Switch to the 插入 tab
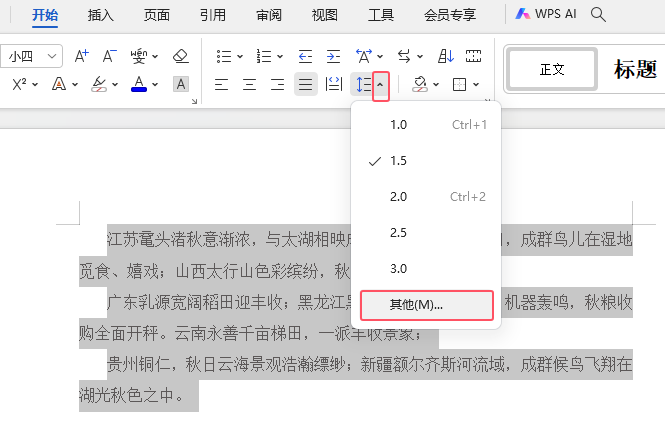The width and height of the screenshot is (665, 444). click(101, 15)
